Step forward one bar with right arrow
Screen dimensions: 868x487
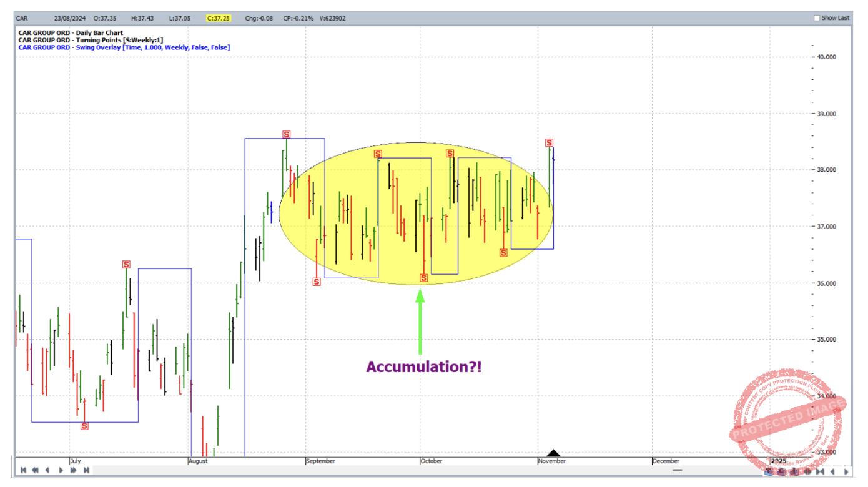[61, 470]
